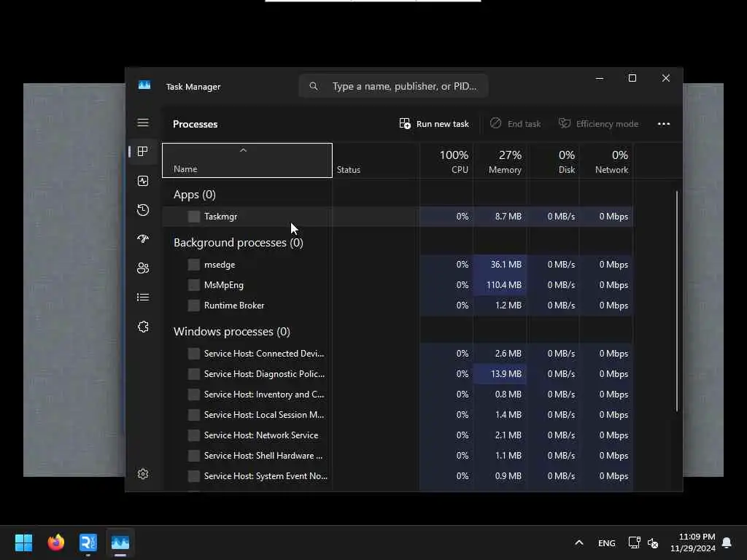Click the network display tray icon
The height and width of the screenshot is (560, 747).
[634, 542]
